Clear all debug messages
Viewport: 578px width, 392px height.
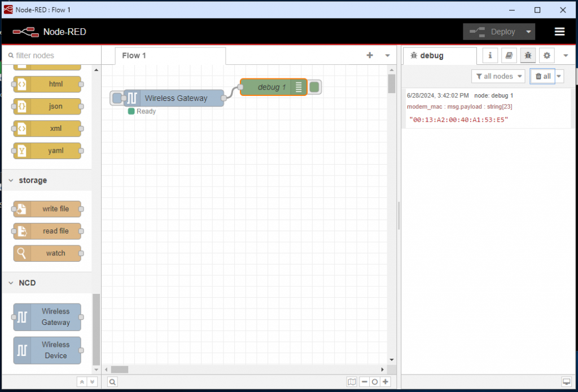click(x=542, y=76)
